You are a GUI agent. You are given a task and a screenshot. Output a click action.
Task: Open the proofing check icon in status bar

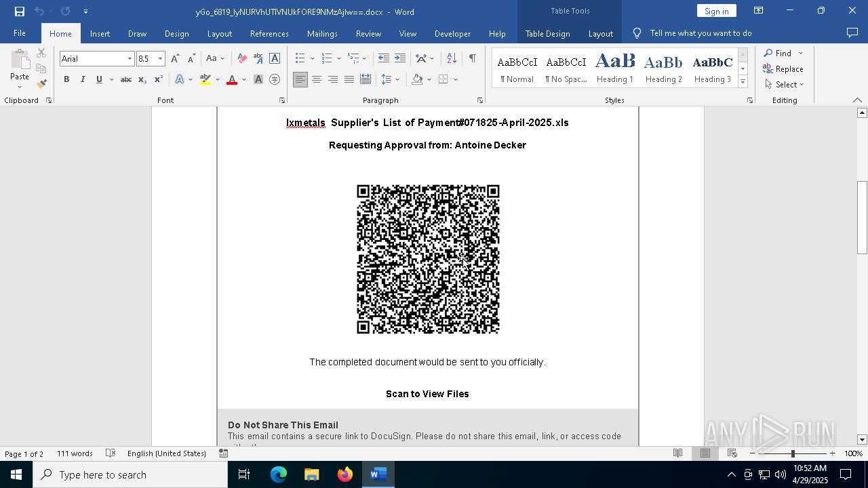pos(111,453)
